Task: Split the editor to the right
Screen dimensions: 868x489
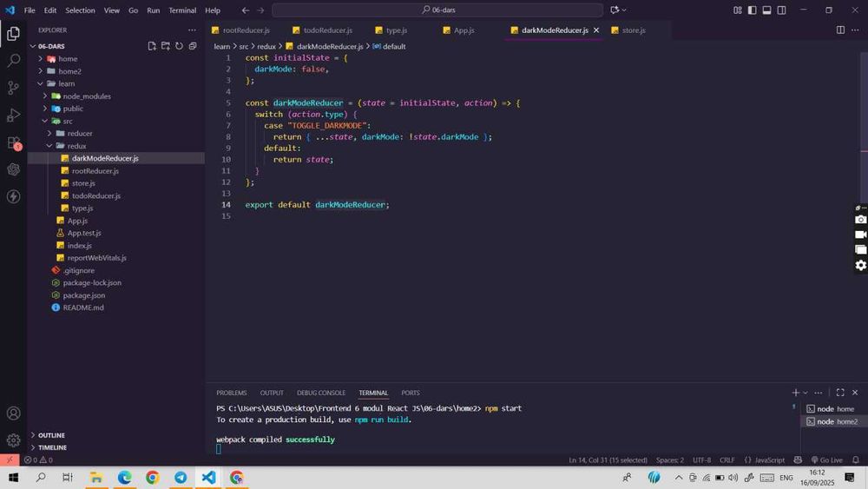Action: (840, 30)
